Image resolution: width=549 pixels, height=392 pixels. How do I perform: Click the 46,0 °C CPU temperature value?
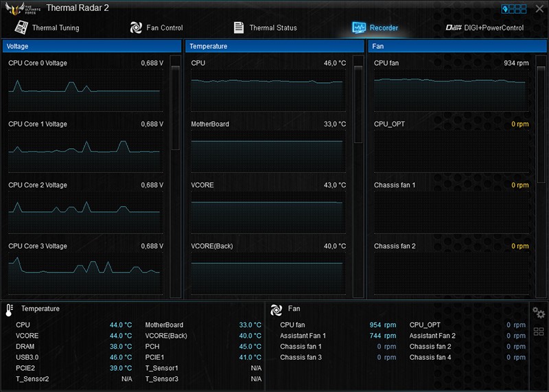(335, 63)
